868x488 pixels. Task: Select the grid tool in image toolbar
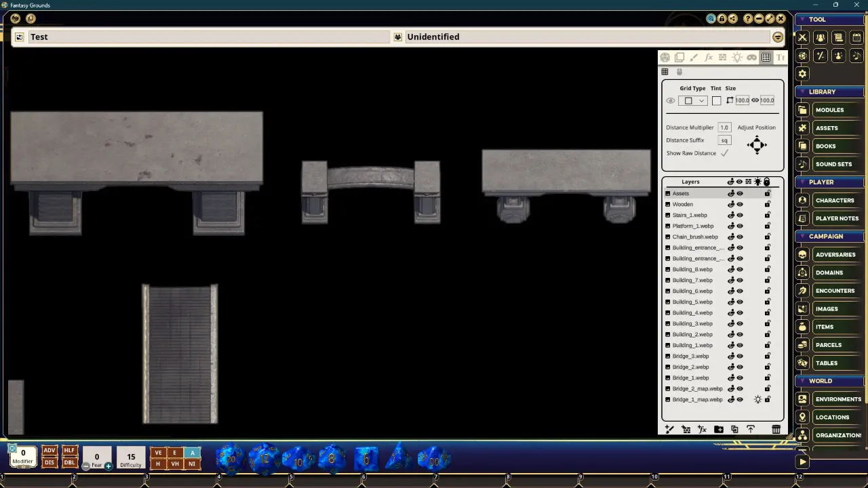(766, 58)
